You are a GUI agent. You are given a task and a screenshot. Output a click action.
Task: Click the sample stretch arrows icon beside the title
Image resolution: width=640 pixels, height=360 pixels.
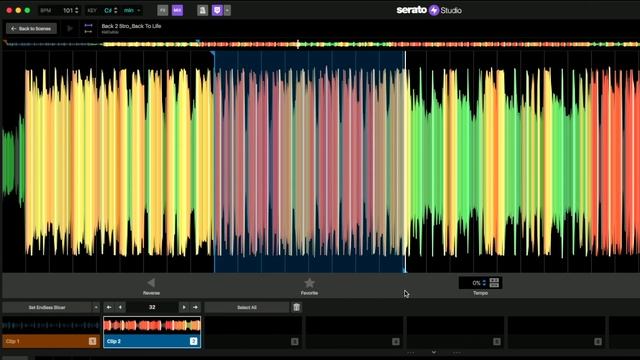coord(88,28)
